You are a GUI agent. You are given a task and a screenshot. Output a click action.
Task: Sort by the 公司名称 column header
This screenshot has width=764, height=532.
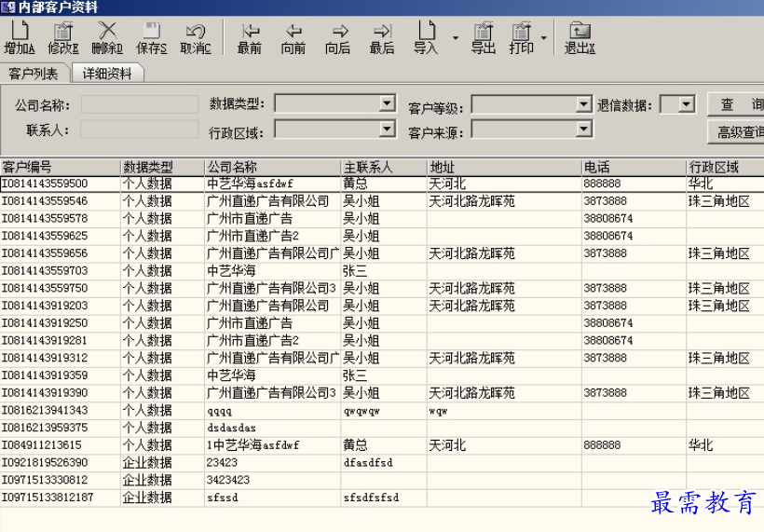tap(272, 167)
